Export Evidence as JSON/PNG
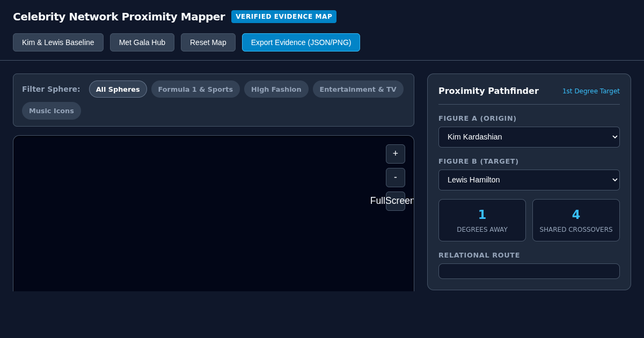Viewport: 644px width, 338px height. [301, 42]
